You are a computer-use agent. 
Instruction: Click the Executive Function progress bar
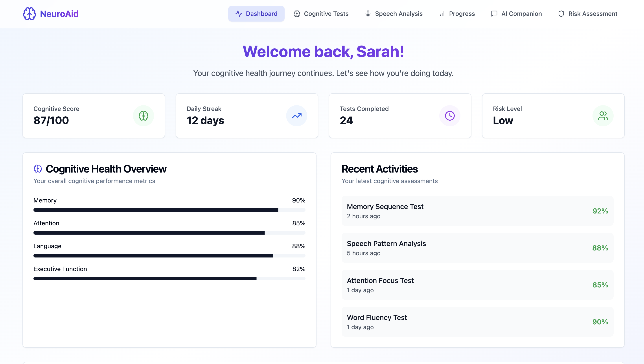pos(169,278)
